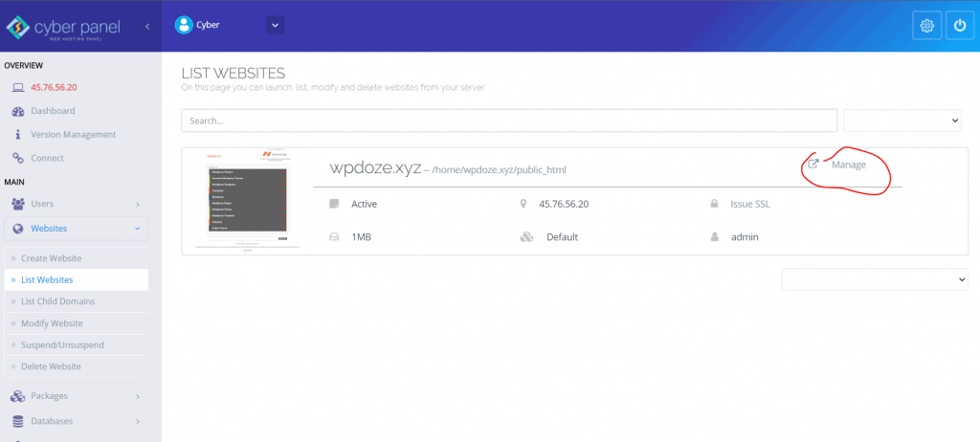Expand the Databases menu
Screen dimensions: 980x442
click(77, 421)
